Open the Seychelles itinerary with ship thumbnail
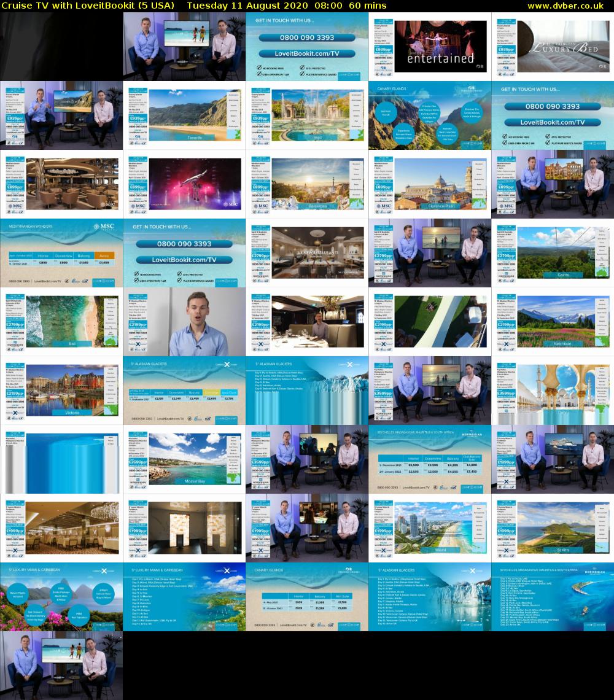Viewport: 614px width, 700px height. coord(553,596)
